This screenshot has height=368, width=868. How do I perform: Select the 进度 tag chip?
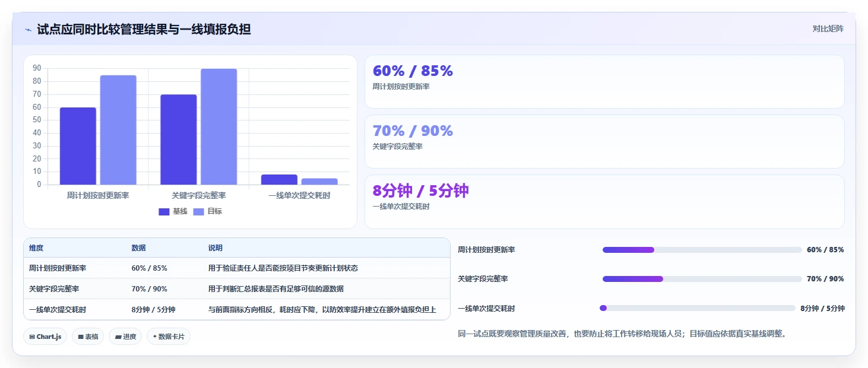pos(125,337)
